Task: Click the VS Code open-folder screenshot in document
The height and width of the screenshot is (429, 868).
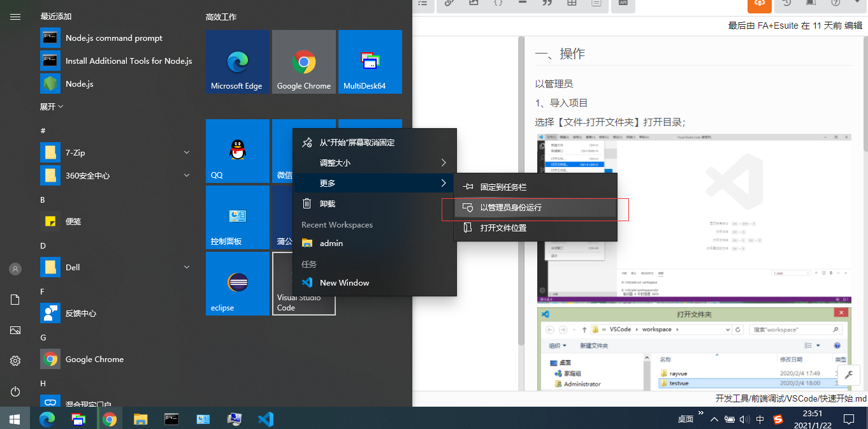Action: 694,218
